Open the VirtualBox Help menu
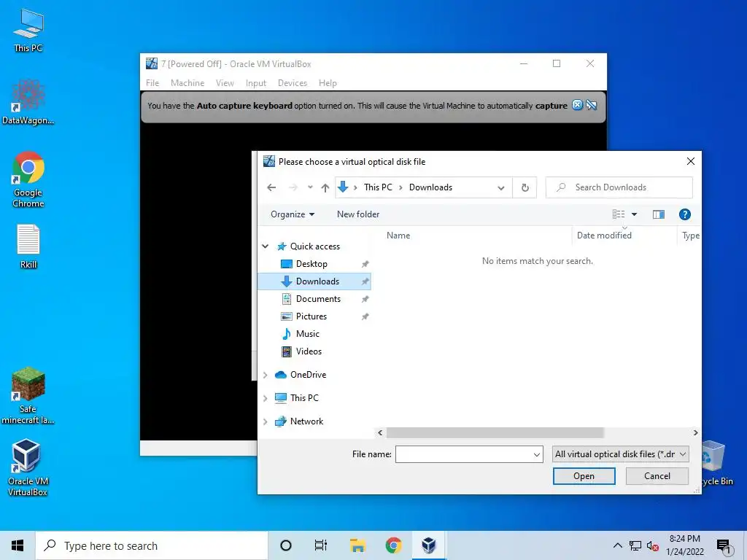Image resolution: width=747 pixels, height=560 pixels. pos(328,83)
